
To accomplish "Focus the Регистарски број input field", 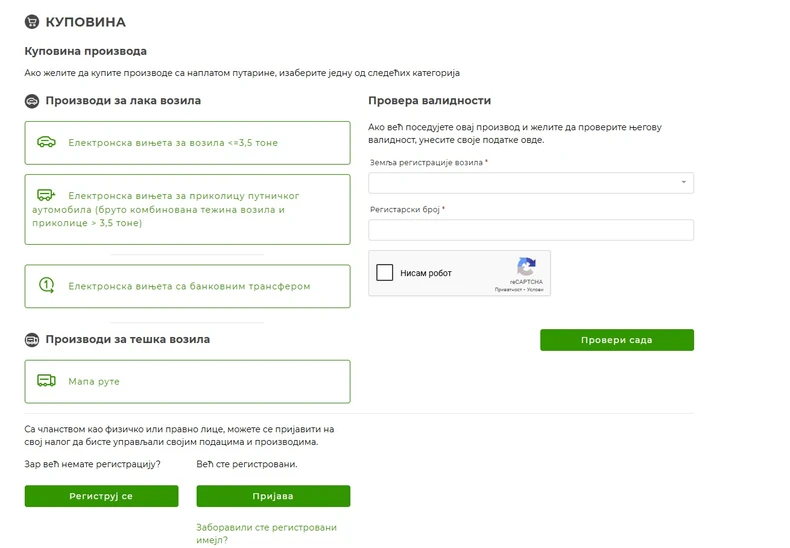I will pyautogui.click(x=530, y=230).
